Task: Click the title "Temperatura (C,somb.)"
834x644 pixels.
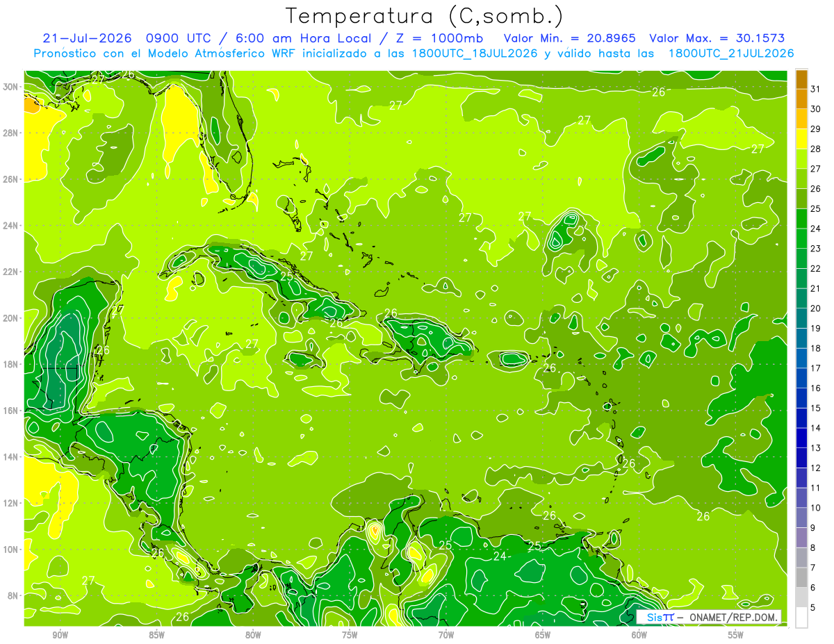Action: (425, 16)
